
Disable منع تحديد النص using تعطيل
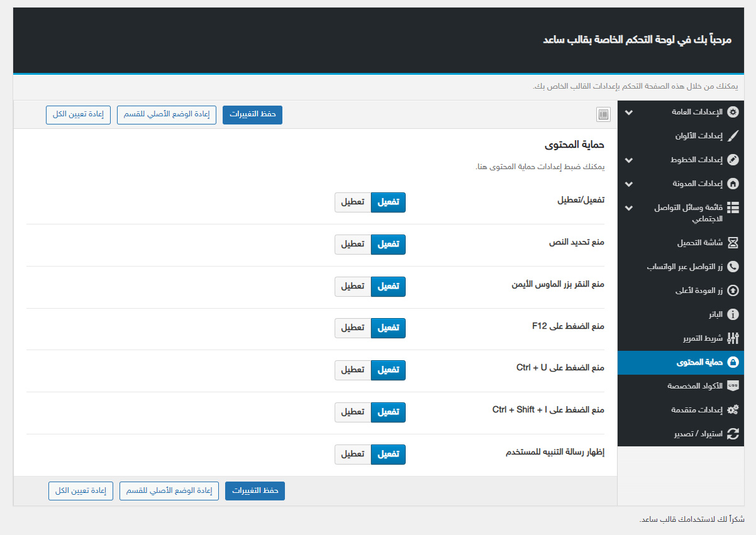[353, 244]
